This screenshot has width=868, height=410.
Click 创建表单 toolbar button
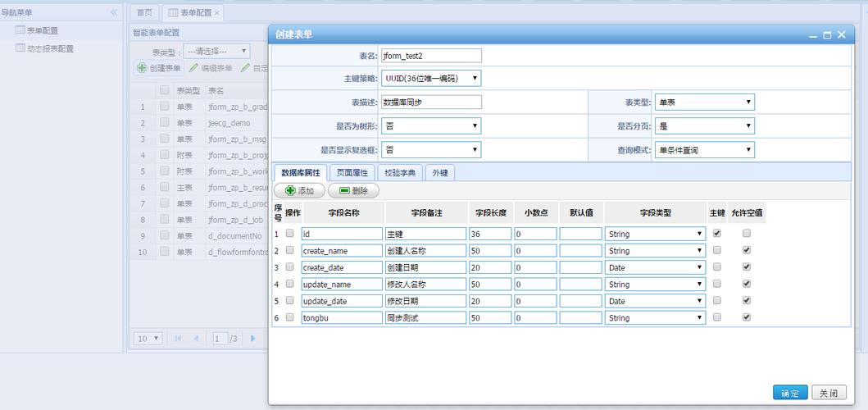(159, 68)
